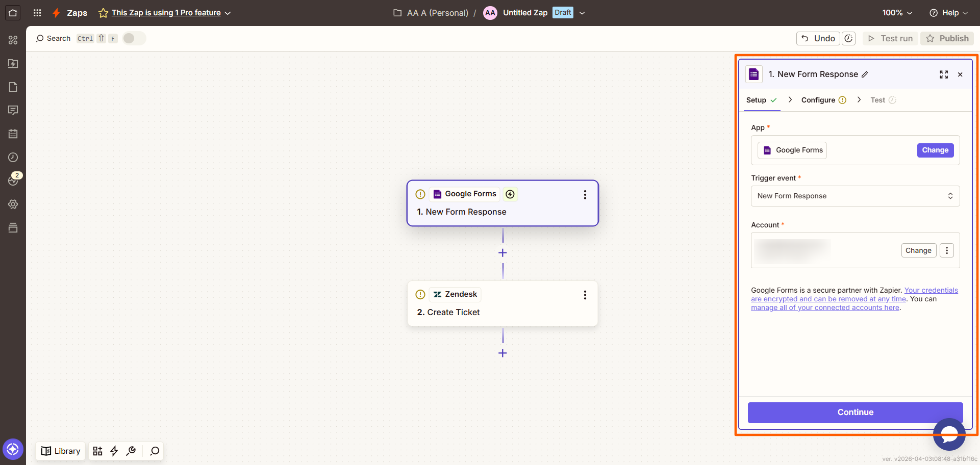Click the Test run button

890,38
